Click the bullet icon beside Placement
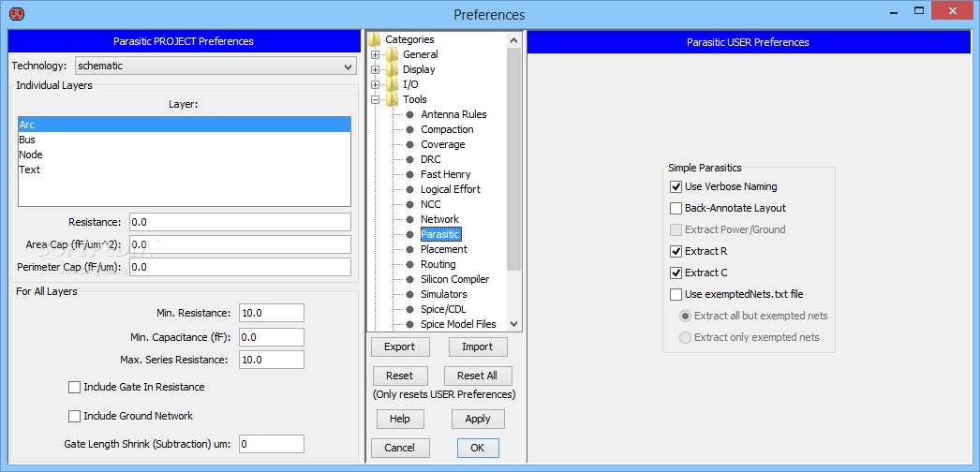 (x=410, y=249)
